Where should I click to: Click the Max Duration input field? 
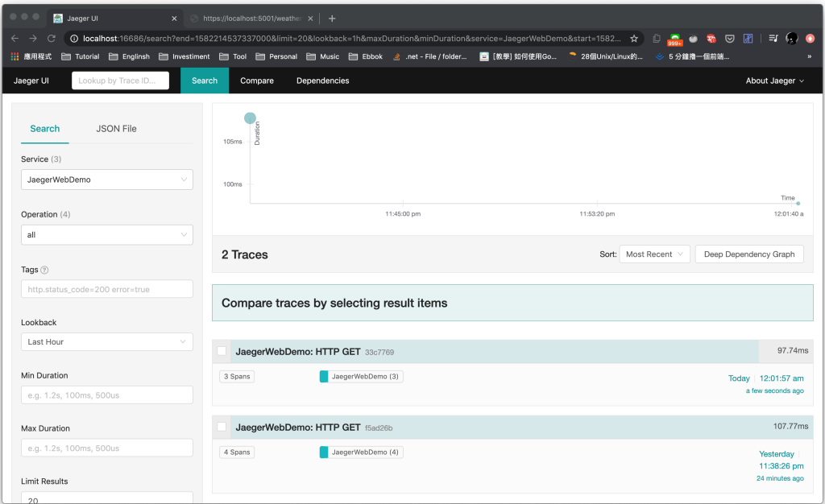[107, 448]
